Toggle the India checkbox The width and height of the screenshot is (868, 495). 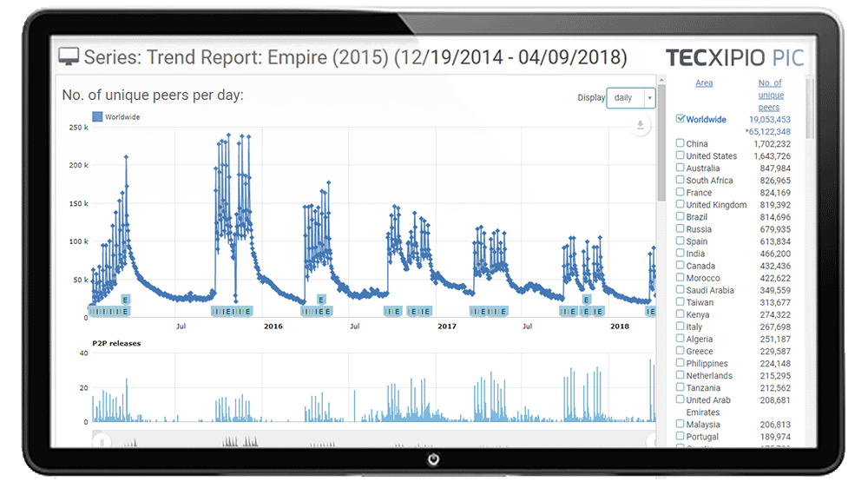click(681, 253)
